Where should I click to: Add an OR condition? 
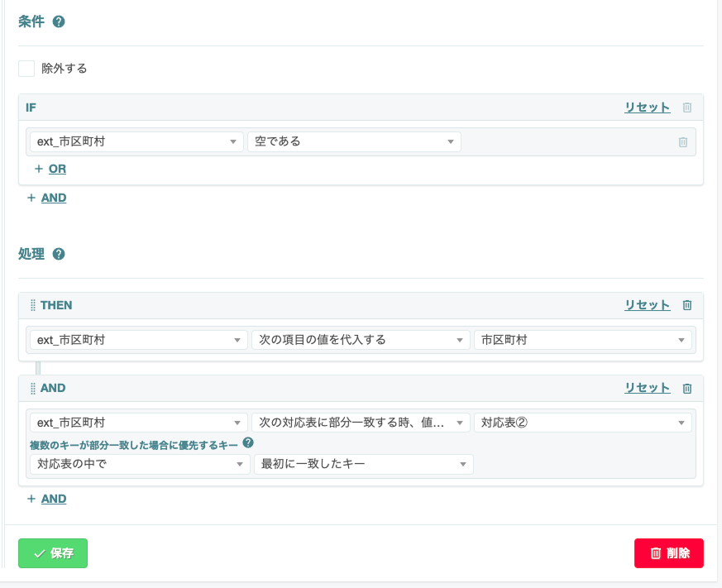pos(57,169)
